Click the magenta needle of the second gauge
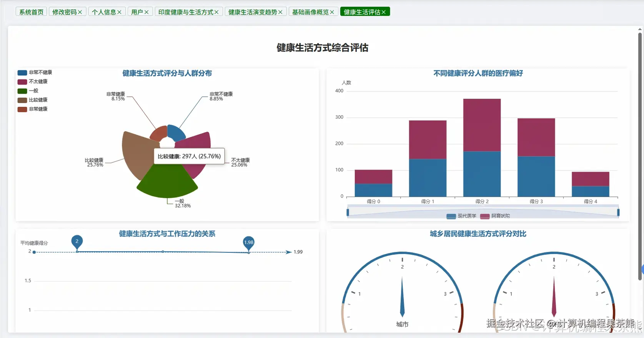 [x=554, y=297]
